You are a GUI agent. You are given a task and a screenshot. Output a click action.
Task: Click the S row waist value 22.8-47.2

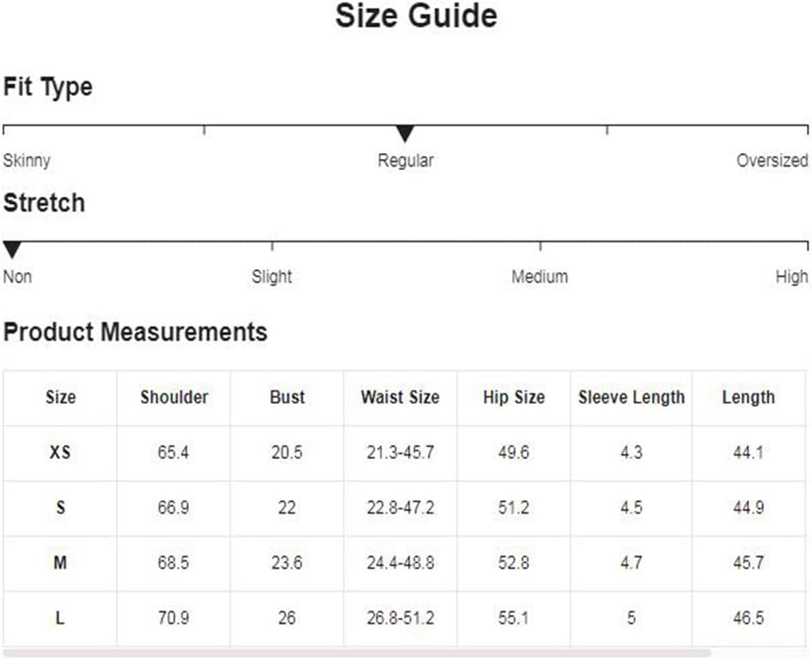coord(400,508)
